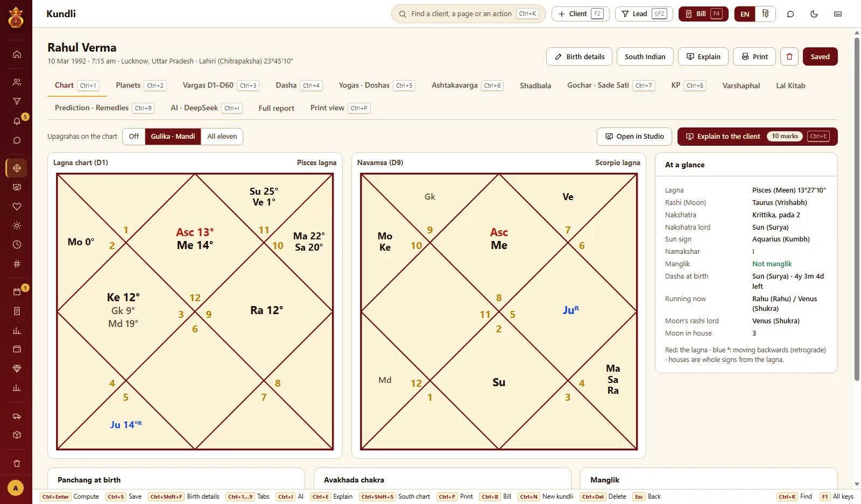The image size is (861, 504).
Task: Open the Prediction · Remedies tab
Action: click(105, 108)
